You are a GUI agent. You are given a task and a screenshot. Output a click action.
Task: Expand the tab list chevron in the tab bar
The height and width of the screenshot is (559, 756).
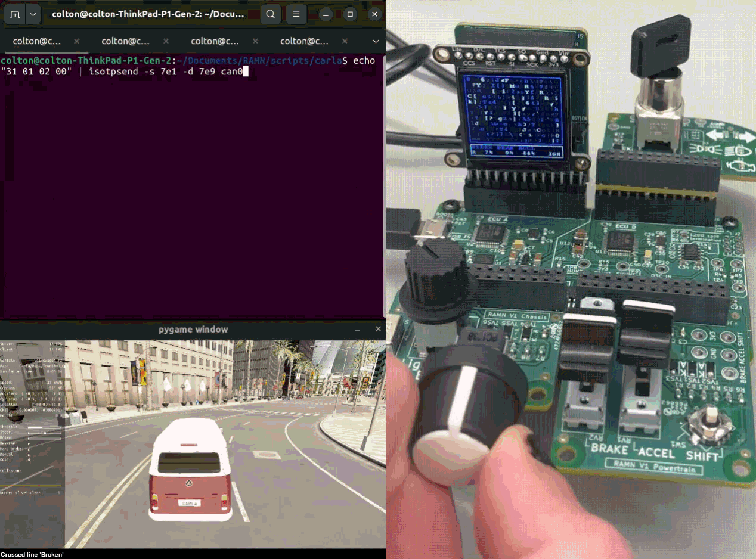[376, 41]
